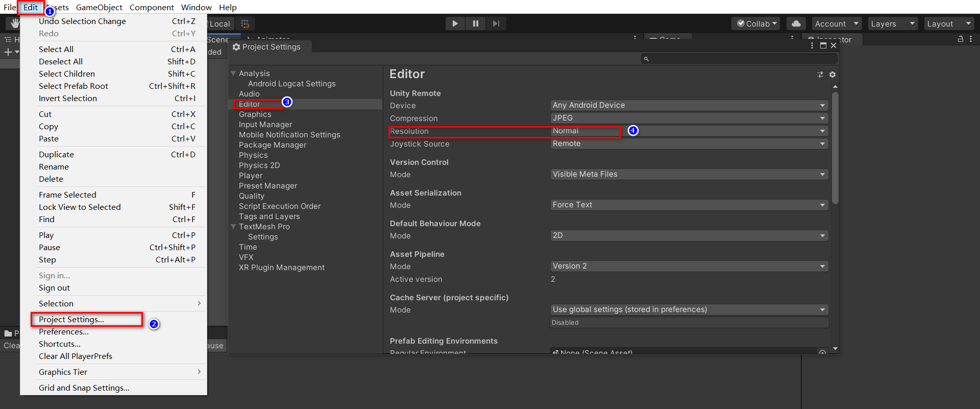The height and width of the screenshot is (409, 980).
Task: Close the Edit menu by clicking Edit
Action: [31, 7]
